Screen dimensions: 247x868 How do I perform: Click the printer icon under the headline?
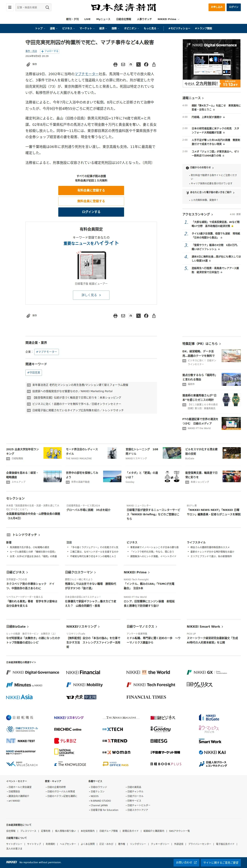[x=115, y=64]
